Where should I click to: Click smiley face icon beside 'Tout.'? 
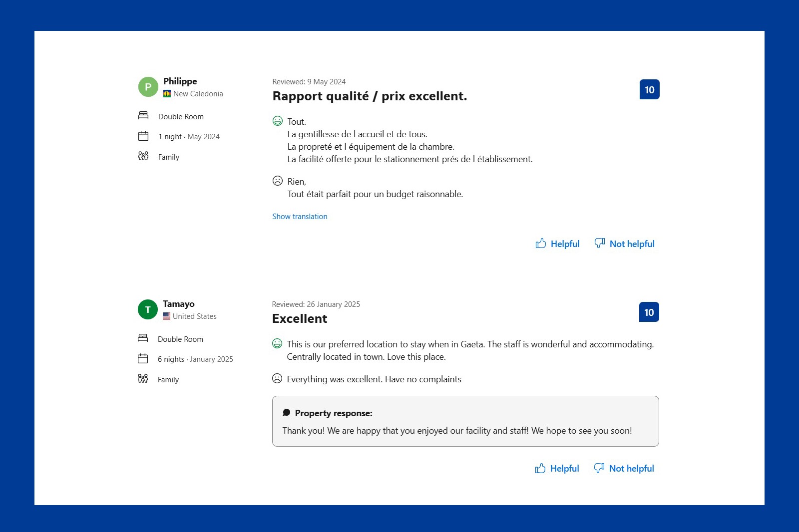click(278, 121)
